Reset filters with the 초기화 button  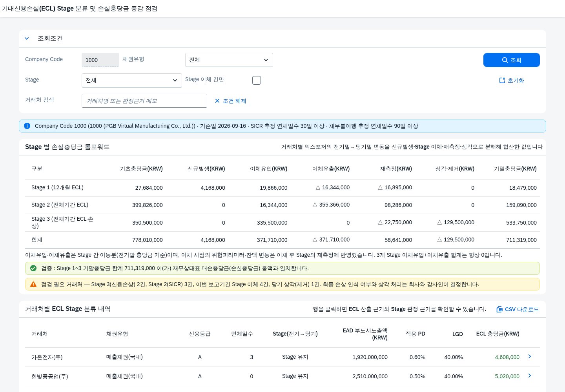point(512,80)
